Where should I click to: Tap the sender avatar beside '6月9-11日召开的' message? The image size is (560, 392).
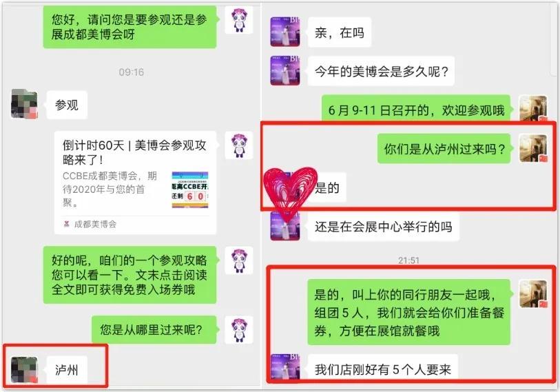[x=533, y=108]
